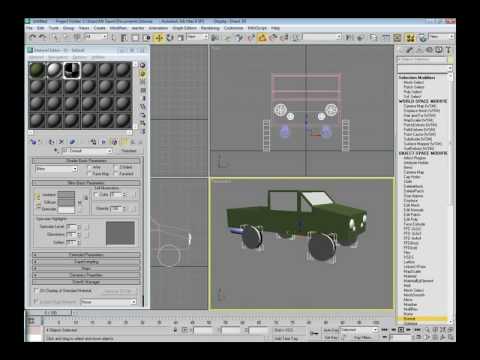Screen dimensions: 480x360
Task: Click the Undo arrow in main toolbar
Action: (32, 37)
